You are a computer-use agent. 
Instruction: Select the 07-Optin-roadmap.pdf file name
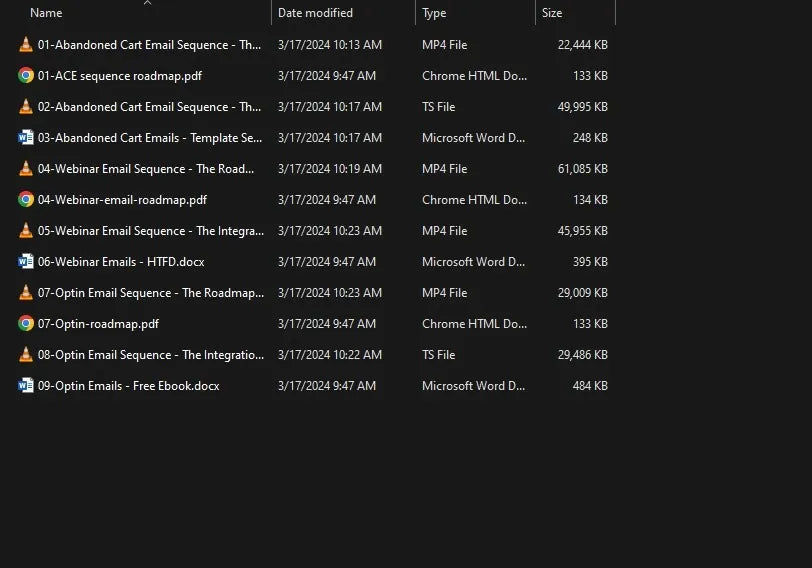(x=98, y=324)
